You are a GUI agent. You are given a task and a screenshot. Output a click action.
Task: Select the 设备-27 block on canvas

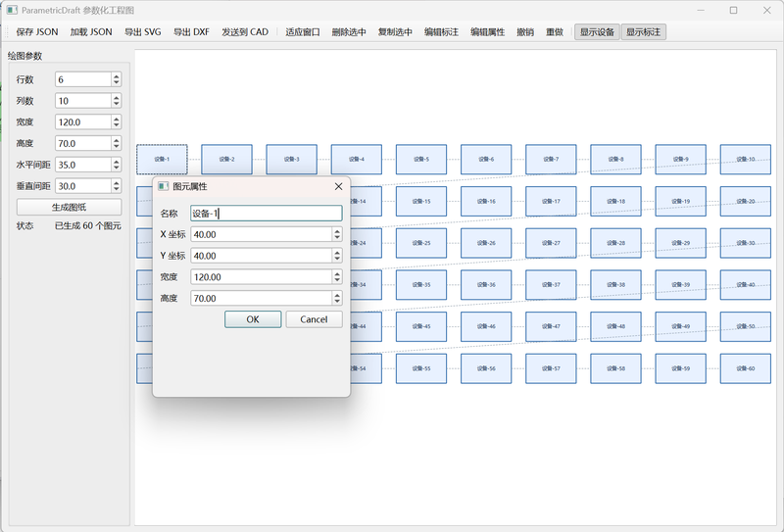pyautogui.click(x=551, y=243)
